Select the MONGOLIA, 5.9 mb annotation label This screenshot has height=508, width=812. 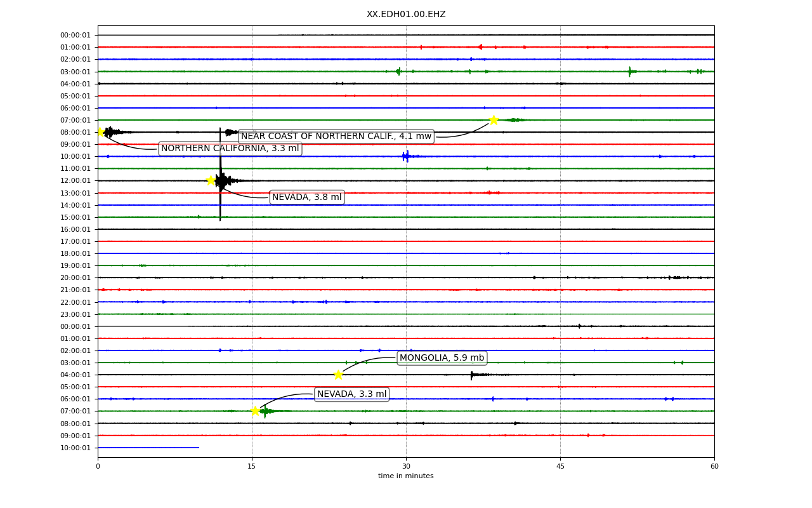pyautogui.click(x=442, y=358)
